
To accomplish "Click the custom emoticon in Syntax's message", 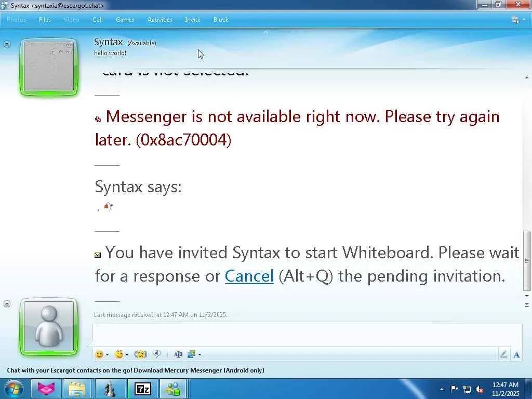I will (x=108, y=206).
